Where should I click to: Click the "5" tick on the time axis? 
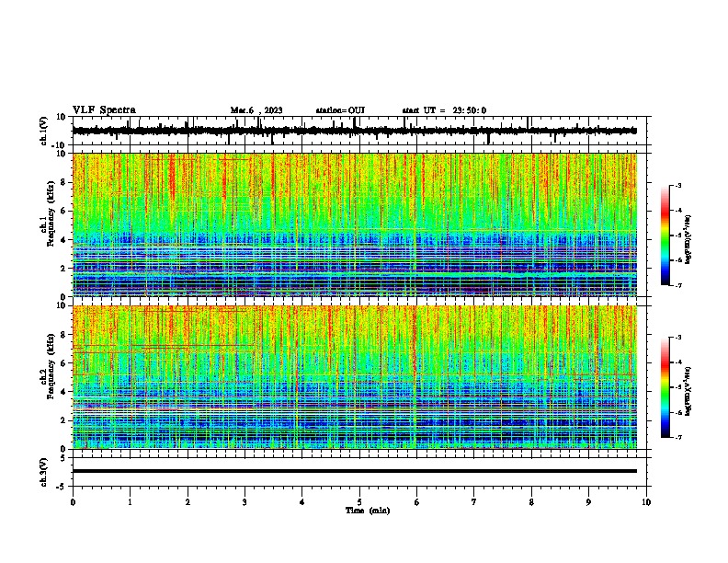(359, 502)
